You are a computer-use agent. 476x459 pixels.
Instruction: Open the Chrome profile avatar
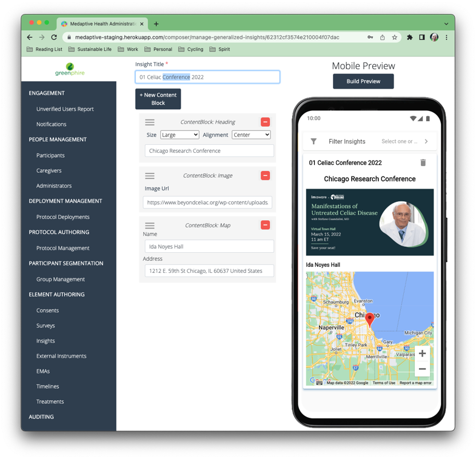coord(434,38)
